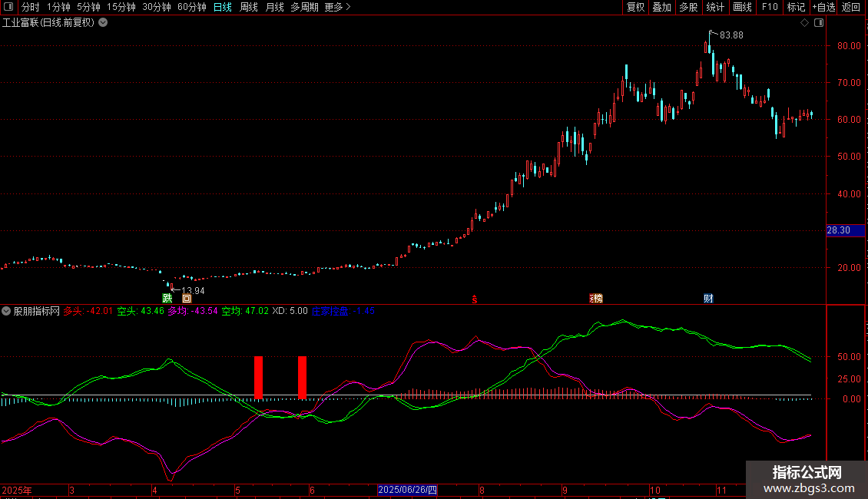Screen dimensions: 868x499
Task: Click the green 跌 marker on the chart
Action: [x=167, y=298]
